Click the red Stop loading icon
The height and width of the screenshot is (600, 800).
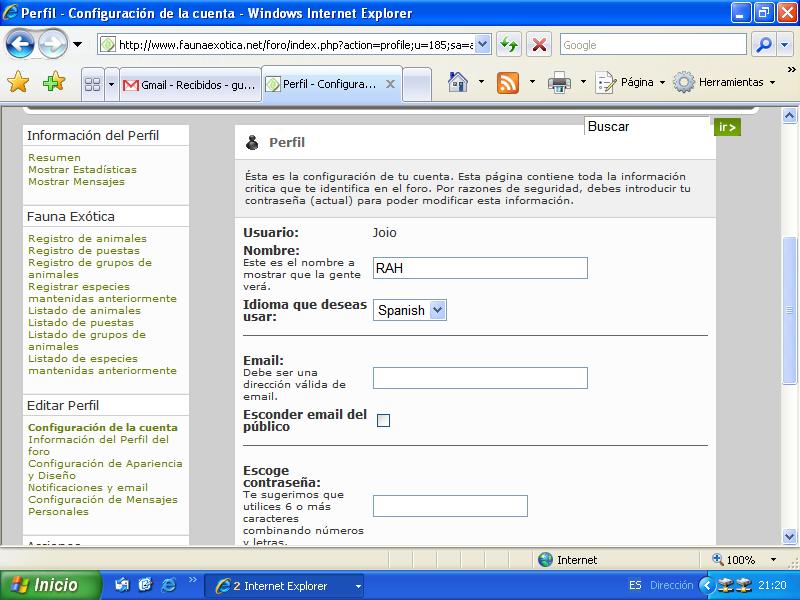539,45
